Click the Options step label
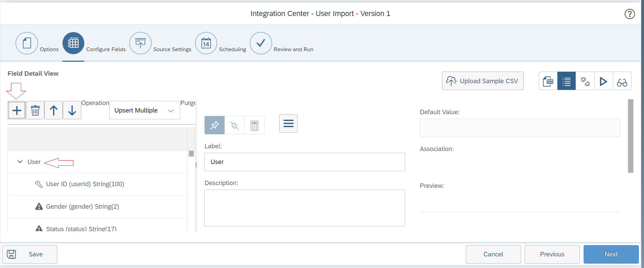 49,49
